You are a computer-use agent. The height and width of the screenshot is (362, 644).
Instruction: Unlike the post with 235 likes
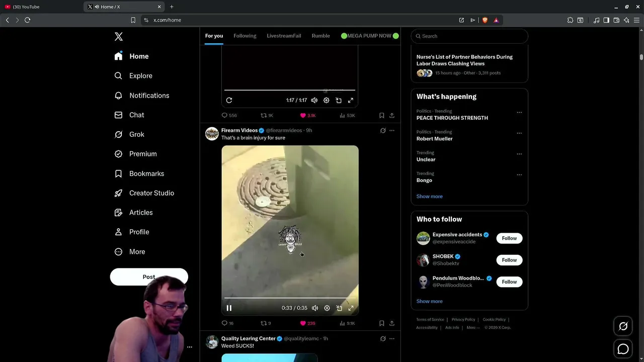point(308,323)
